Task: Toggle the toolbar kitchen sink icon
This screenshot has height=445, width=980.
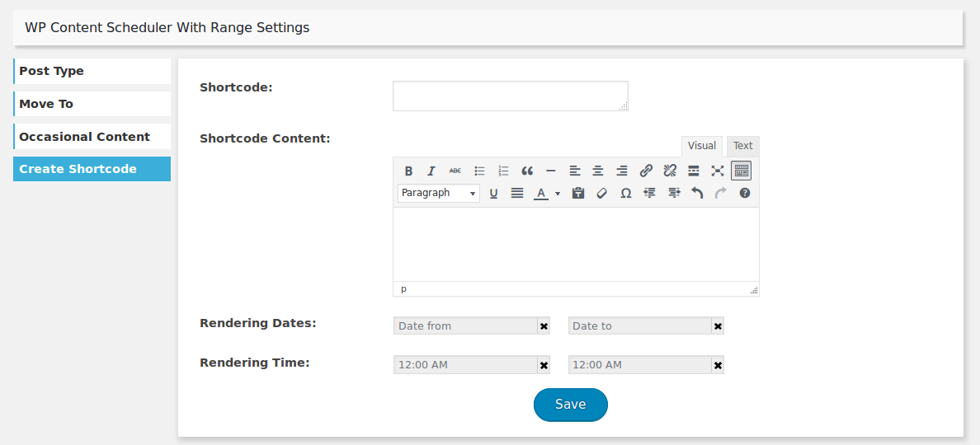Action: point(742,171)
